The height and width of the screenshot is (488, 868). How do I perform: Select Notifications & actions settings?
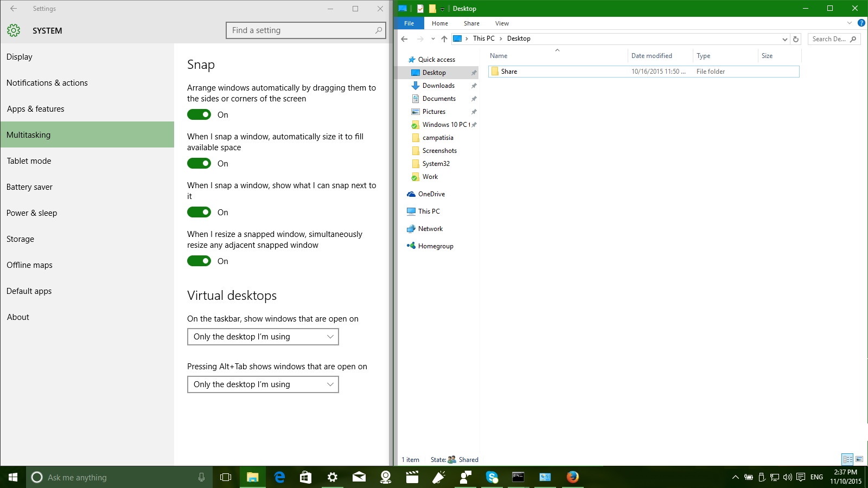(x=87, y=82)
